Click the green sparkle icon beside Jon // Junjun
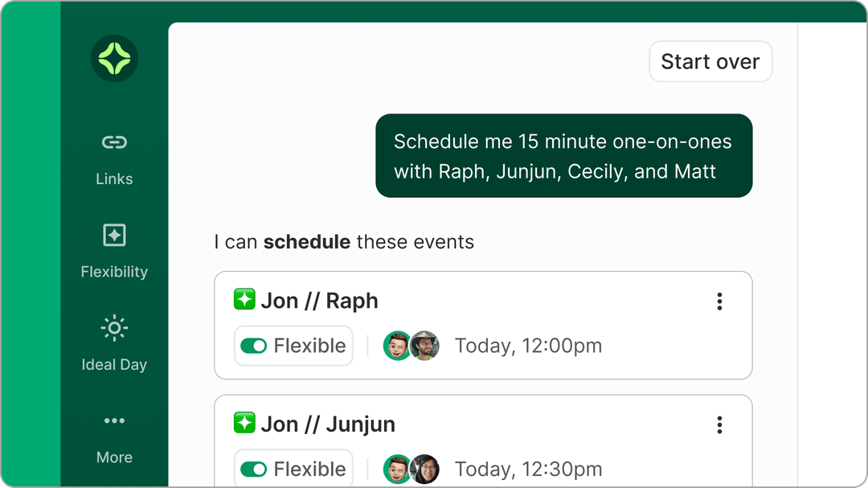 (244, 423)
